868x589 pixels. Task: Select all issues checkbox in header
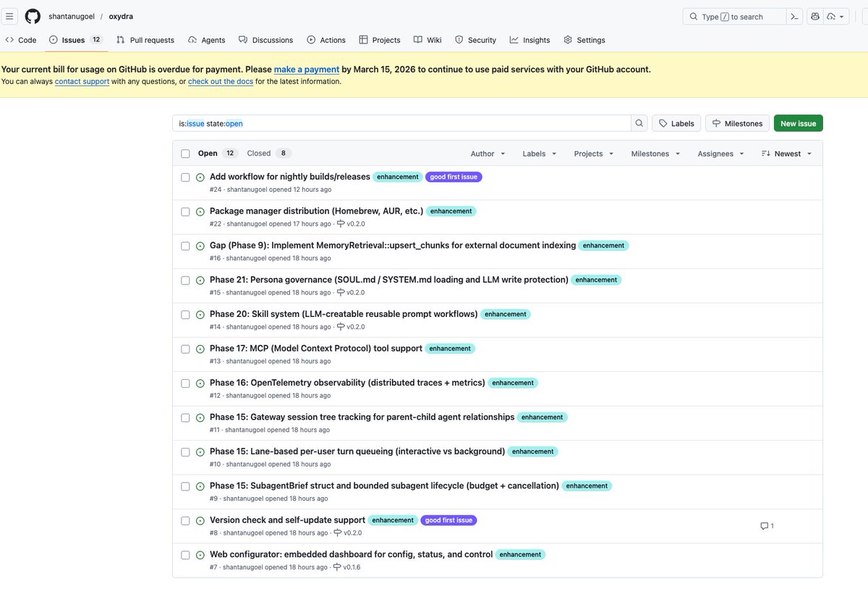tap(185, 153)
